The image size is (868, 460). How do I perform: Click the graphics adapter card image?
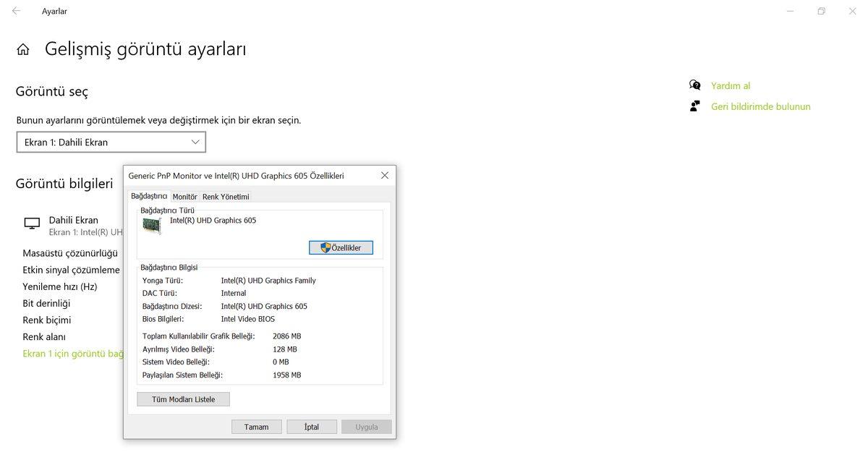pyautogui.click(x=151, y=225)
